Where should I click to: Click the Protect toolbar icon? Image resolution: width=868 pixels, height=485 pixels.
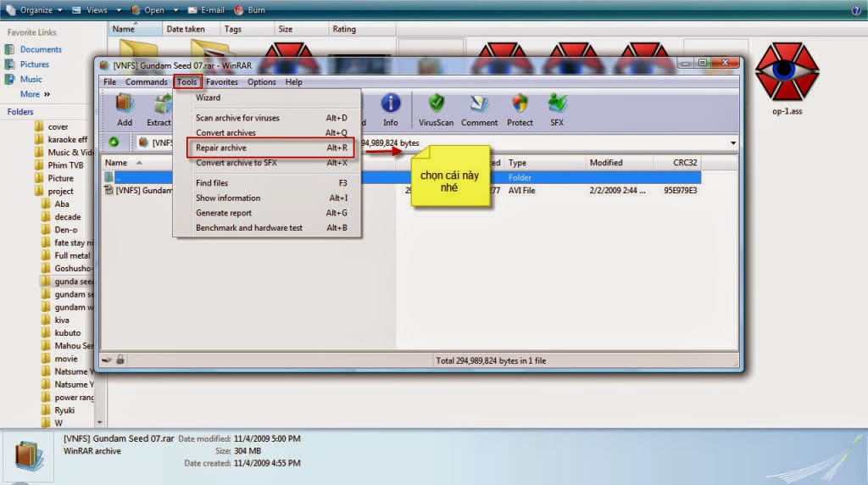pyautogui.click(x=520, y=110)
